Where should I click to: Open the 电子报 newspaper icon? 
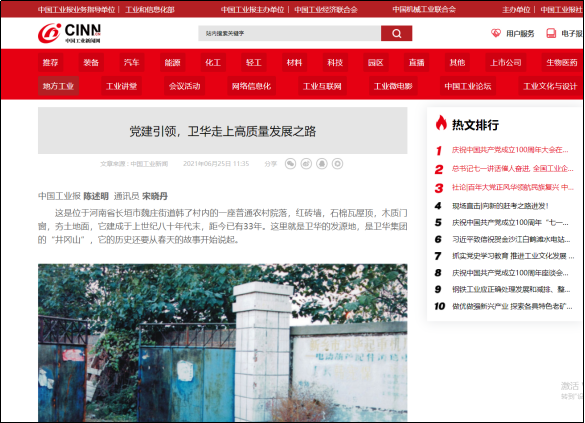551,34
